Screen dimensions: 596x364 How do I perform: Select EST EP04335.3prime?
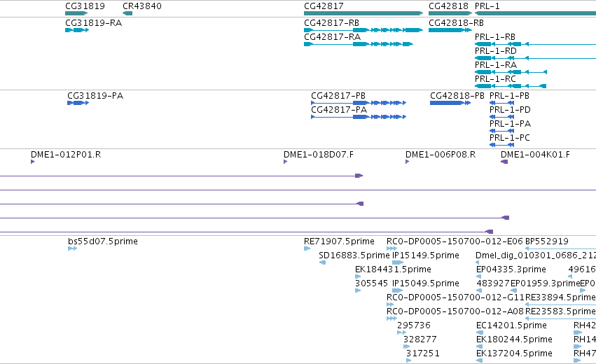click(479, 276)
